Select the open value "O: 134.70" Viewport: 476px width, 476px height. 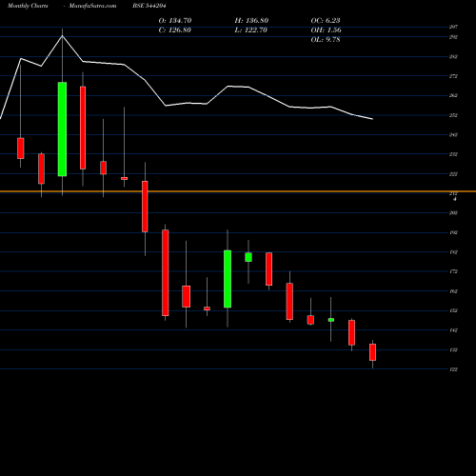[x=175, y=21]
